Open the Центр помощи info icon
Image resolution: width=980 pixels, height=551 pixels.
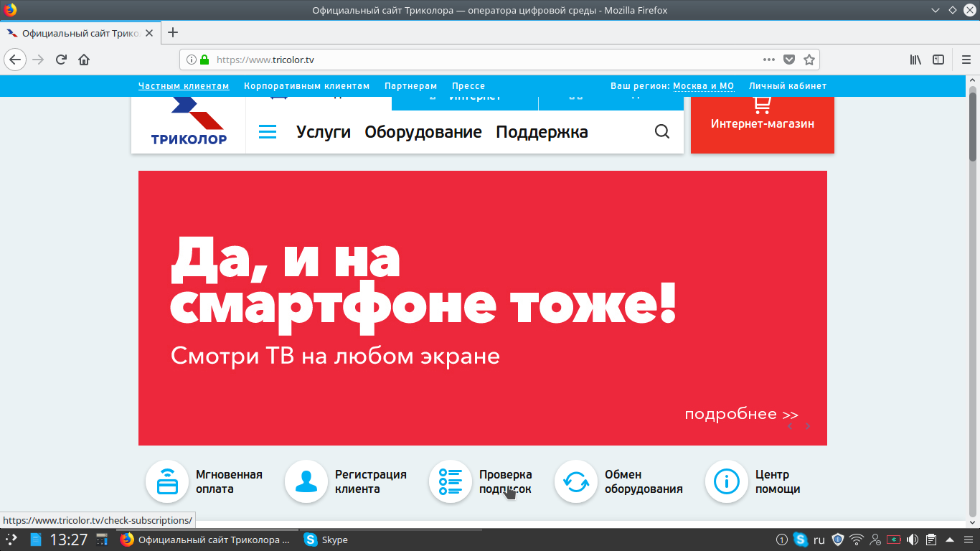coord(727,481)
